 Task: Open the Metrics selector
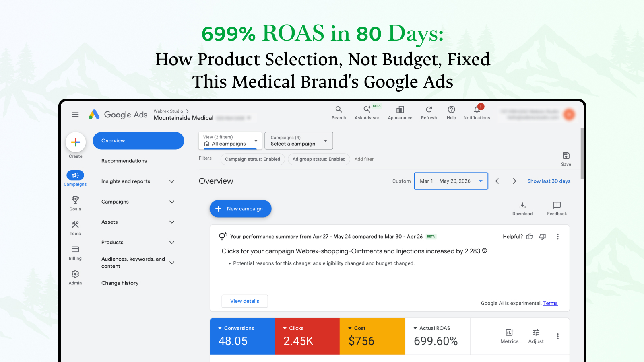coord(510,336)
